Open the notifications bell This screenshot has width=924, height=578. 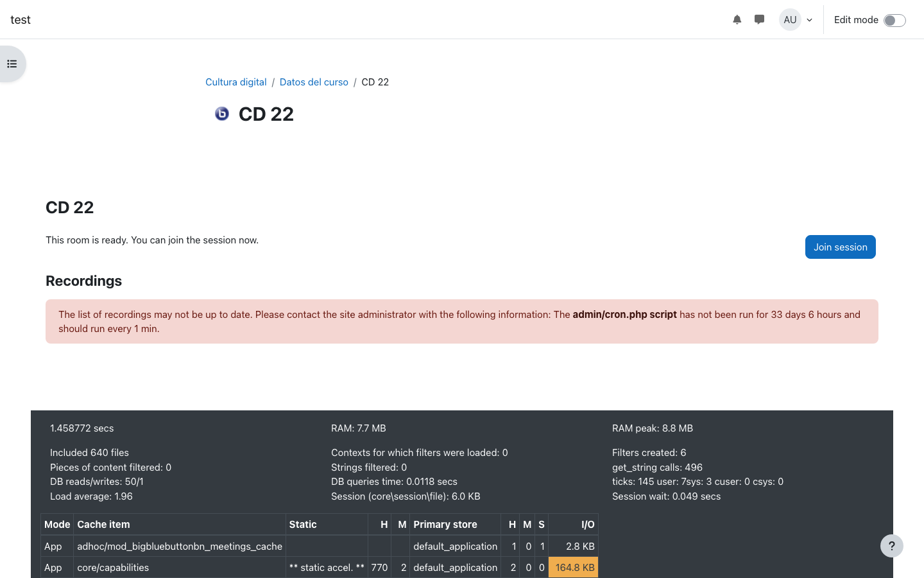coord(737,20)
